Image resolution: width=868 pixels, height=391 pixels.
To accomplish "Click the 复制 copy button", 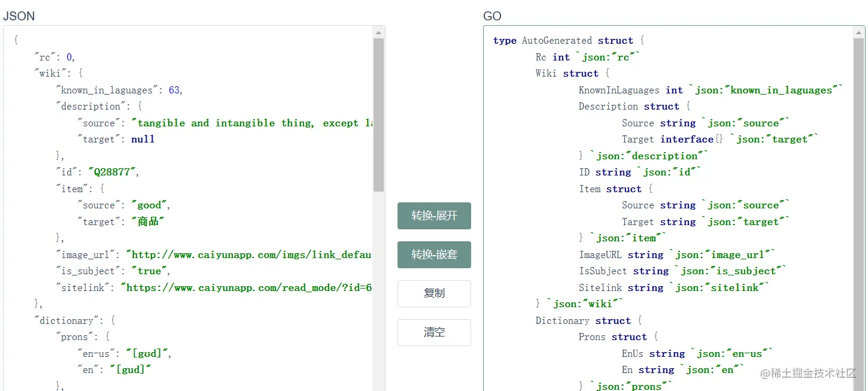I will (x=434, y=293).
